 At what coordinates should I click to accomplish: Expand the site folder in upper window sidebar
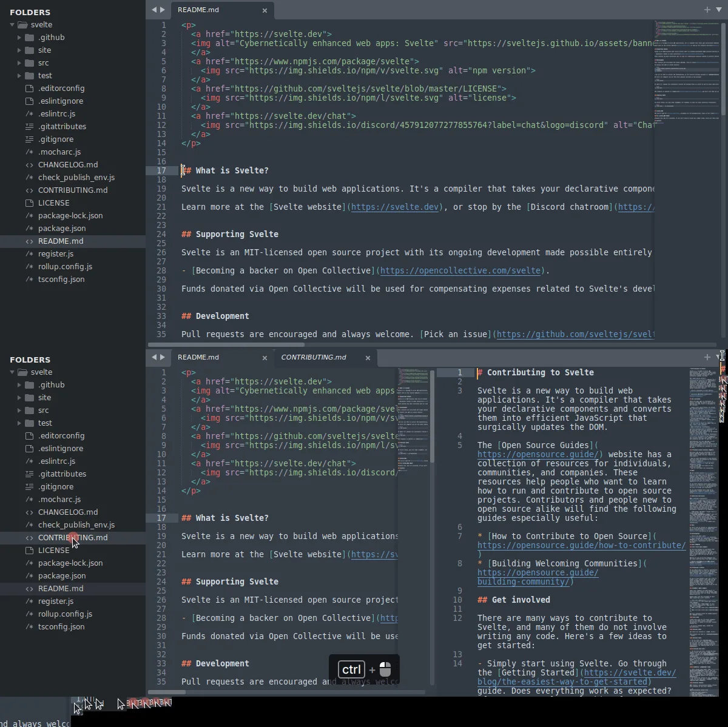[19, 50]
